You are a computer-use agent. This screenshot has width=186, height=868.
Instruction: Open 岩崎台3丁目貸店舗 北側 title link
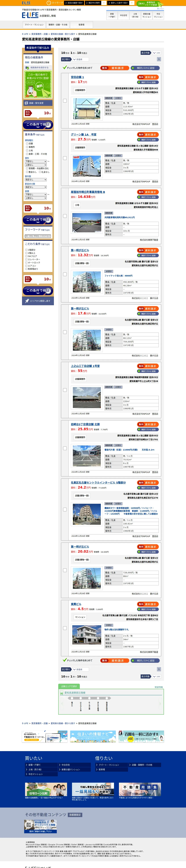[x=85, y=424]
